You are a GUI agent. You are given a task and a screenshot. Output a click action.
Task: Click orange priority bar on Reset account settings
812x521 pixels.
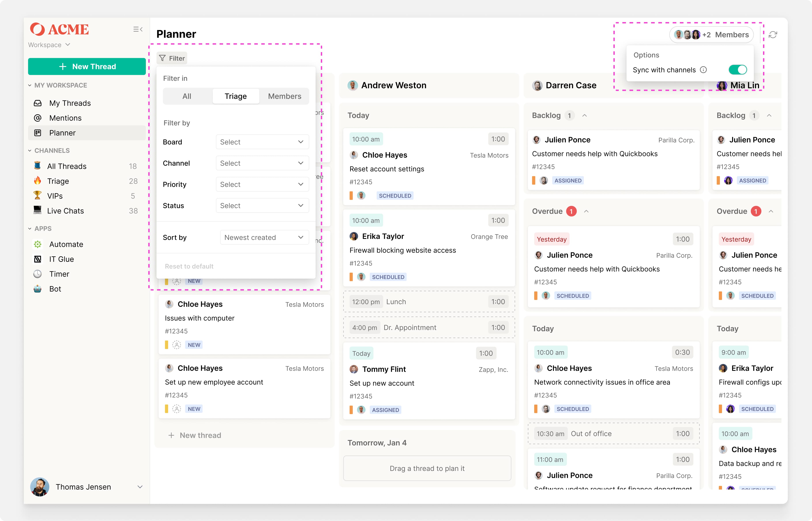pos(351,196)
